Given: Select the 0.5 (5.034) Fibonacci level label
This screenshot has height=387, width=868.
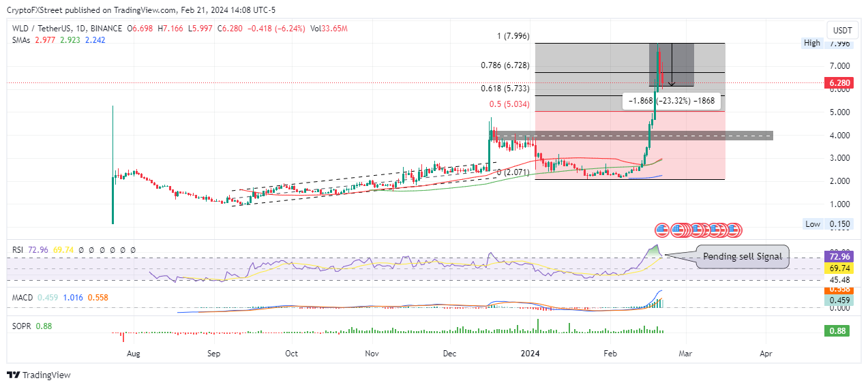Looking at the screenshot, I should tap(507, 104).
